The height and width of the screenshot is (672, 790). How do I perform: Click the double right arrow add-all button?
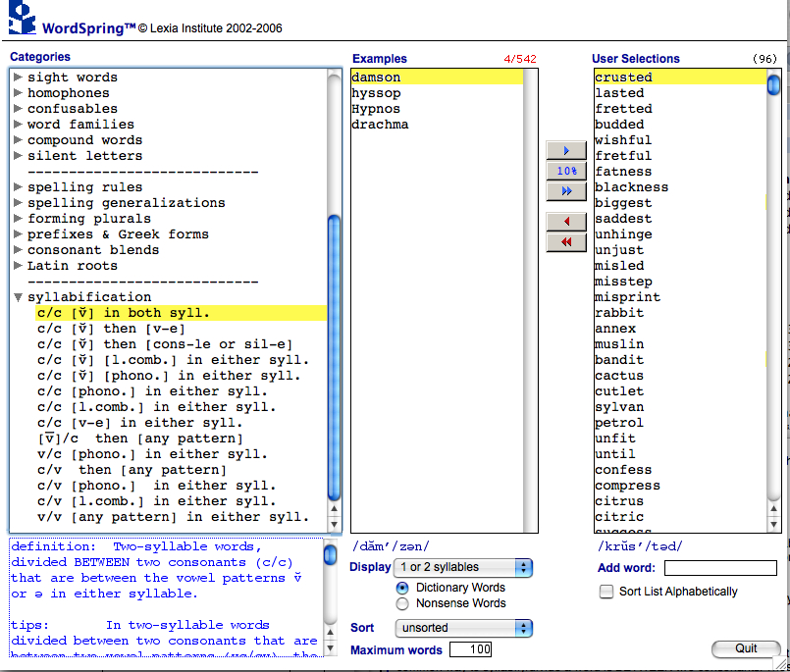[566, 191]
